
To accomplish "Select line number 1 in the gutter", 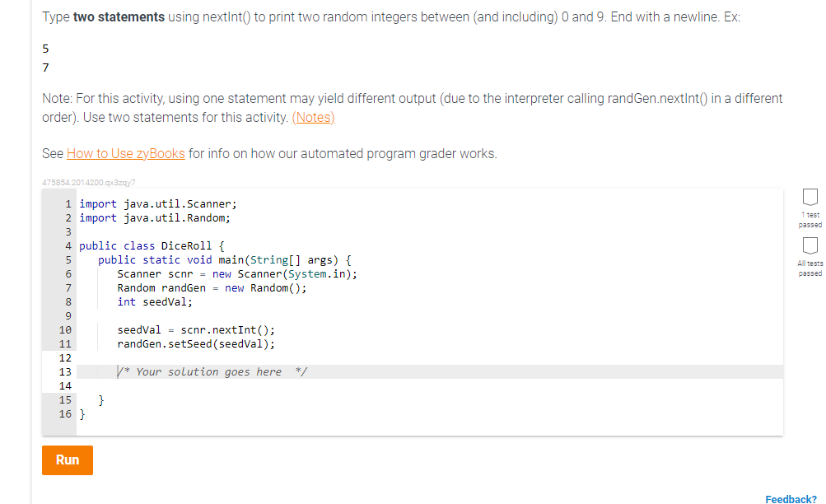I will 67,203.
